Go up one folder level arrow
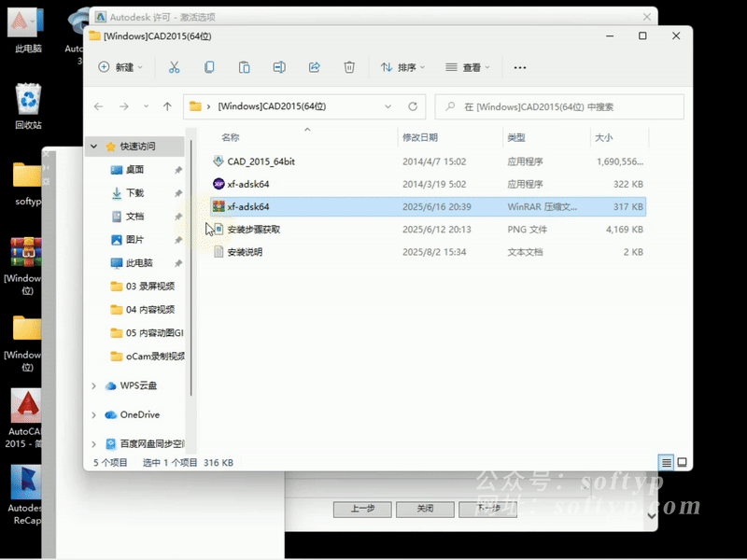The width and height of the screenshot is (747, 560). pyautogui.click(x=167, y=106)
